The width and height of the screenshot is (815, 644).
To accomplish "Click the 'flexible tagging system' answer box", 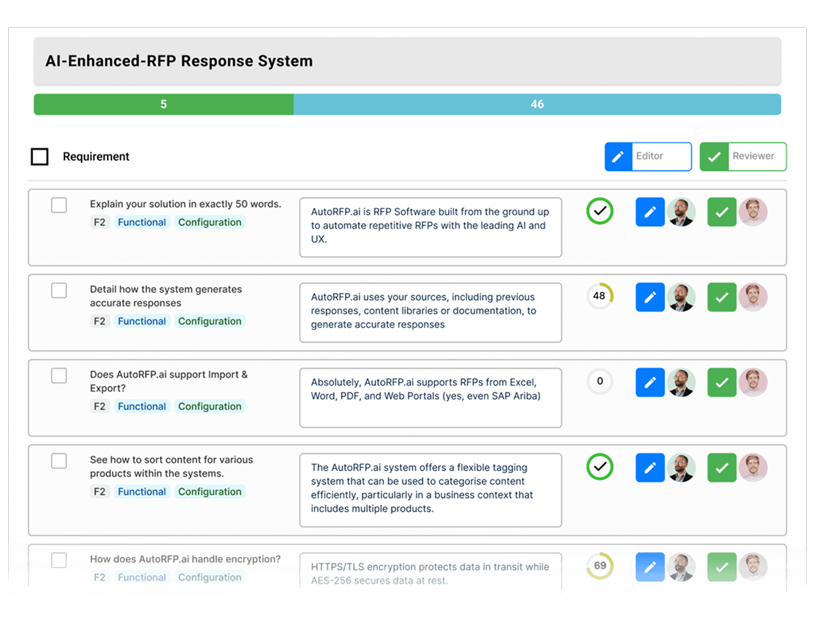I will click(431, 490).
